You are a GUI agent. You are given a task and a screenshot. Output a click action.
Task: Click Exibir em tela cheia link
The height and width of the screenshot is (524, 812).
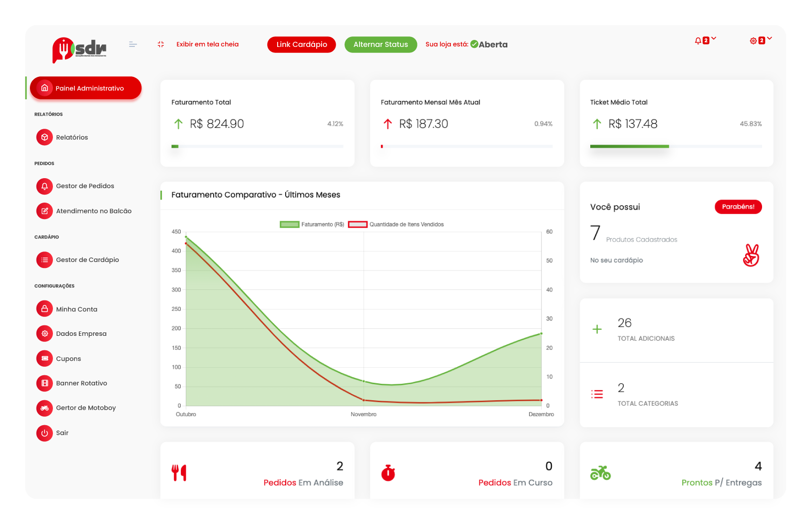207,44
